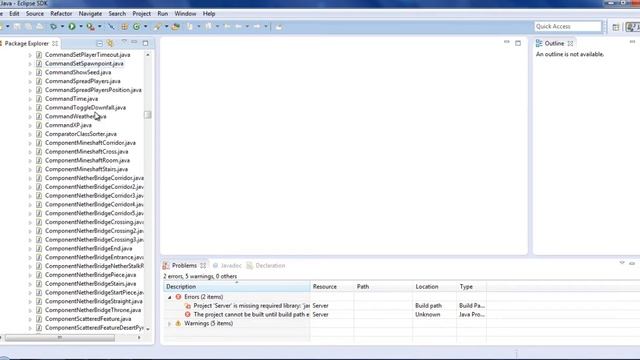This screenshot has width=640, height=360.
Task: Open the Source menu
Action: tap(35, 13)
